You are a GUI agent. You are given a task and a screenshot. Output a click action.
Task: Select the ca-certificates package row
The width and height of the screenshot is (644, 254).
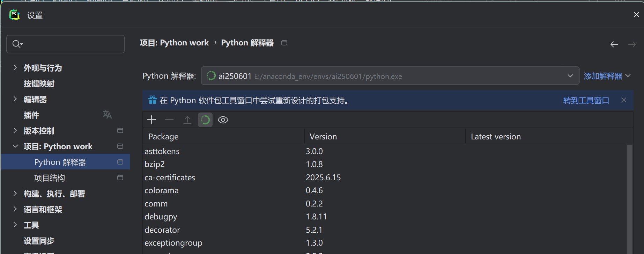click(385, 177)
